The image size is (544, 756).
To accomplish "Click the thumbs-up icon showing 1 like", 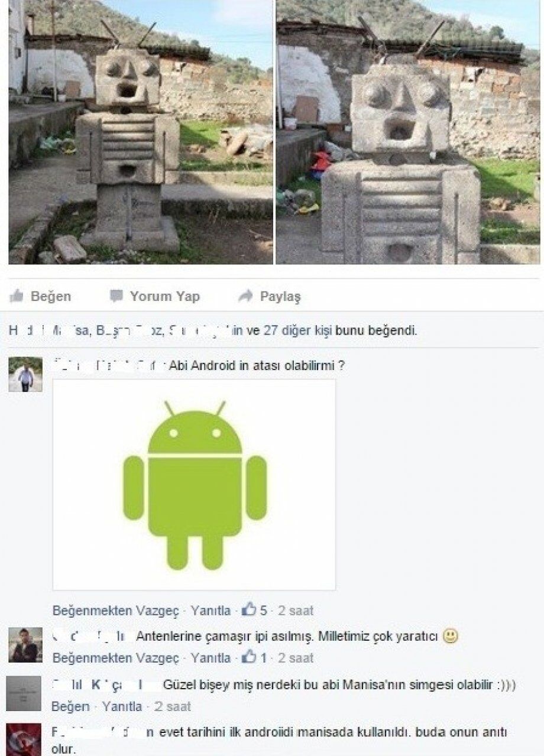I will pyautogui.click(x=249, y=657).
